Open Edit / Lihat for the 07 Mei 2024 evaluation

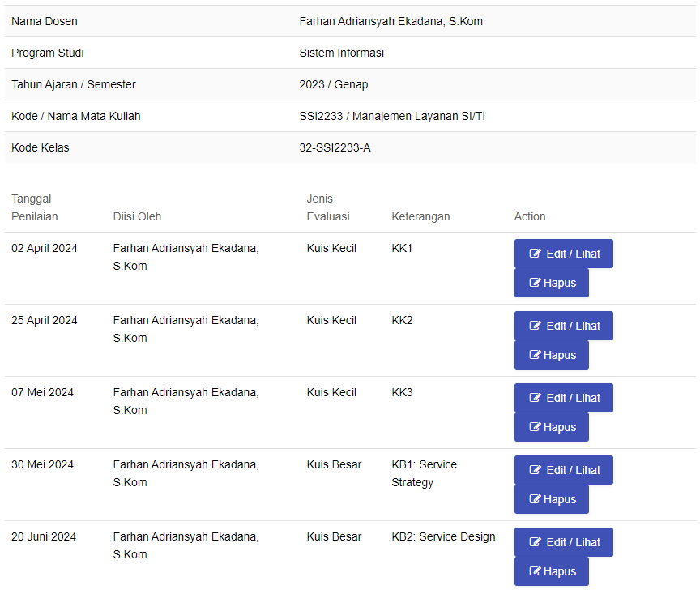point(563,398)
